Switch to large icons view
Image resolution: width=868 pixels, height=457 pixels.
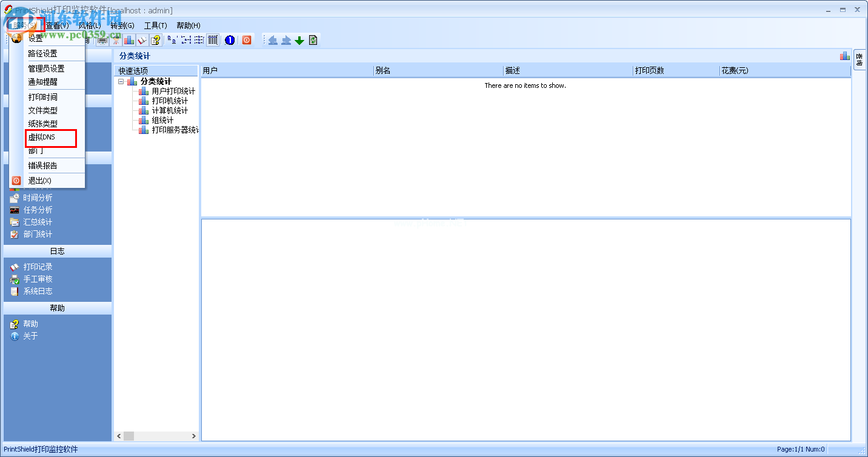click(173, 40)
